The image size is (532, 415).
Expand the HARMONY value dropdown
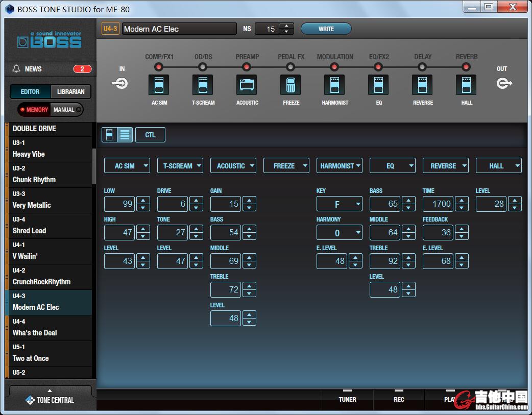[339, 233]
